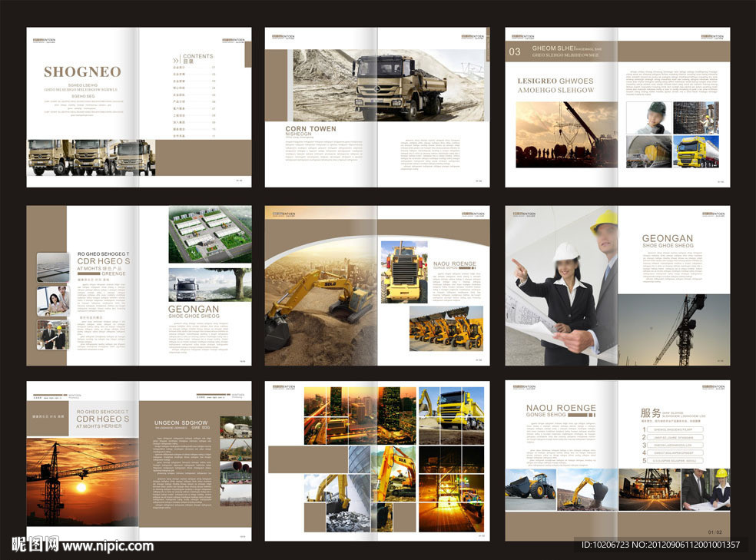
Task: Select numbered item 1 in service list
Action: (672, 429)
